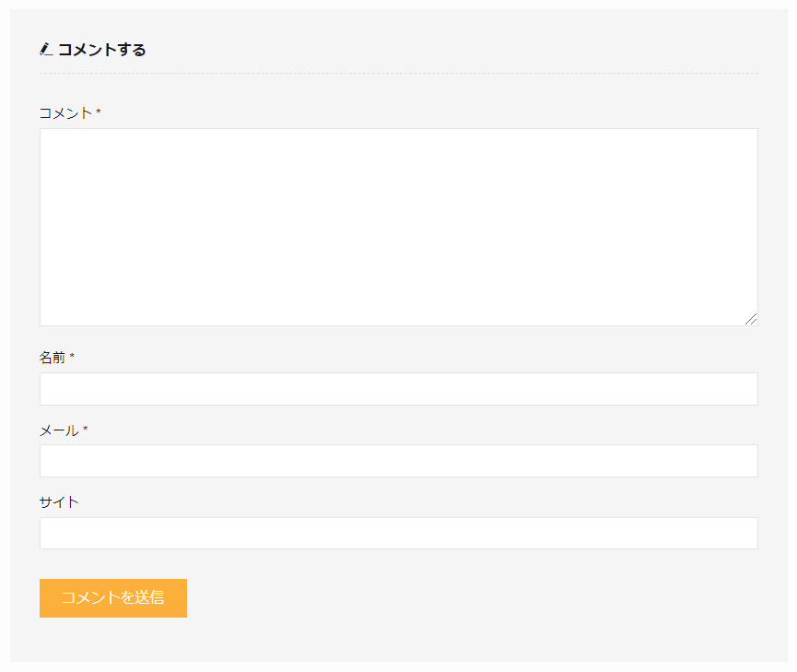
Task: Focus the サイト input field
Action: coord(398,533)
